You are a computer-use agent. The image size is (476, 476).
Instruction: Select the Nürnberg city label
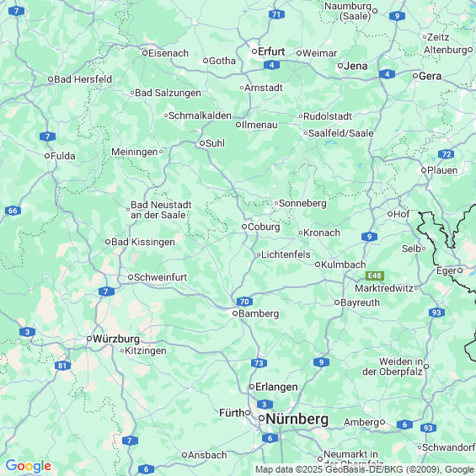coord(297,420)
